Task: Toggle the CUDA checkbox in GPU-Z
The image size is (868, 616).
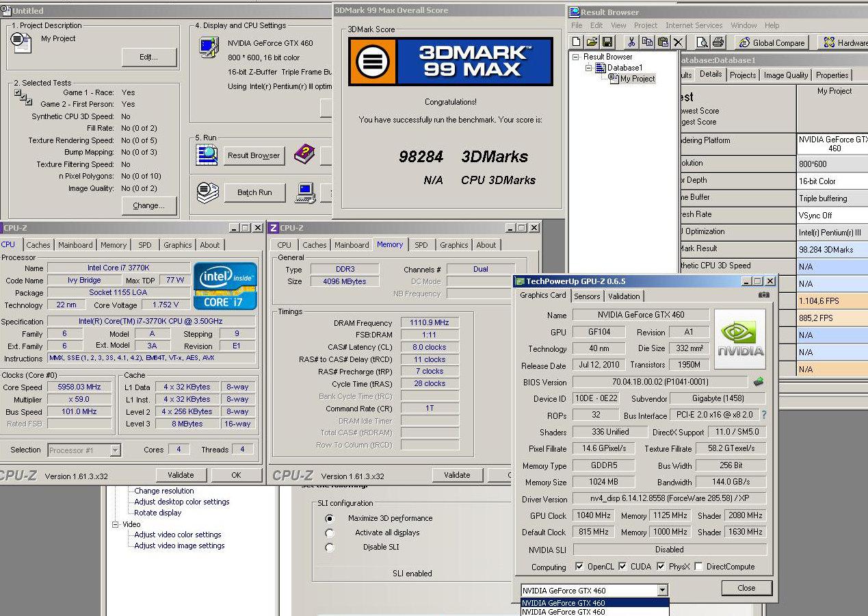Action: (x=622, y=566)
